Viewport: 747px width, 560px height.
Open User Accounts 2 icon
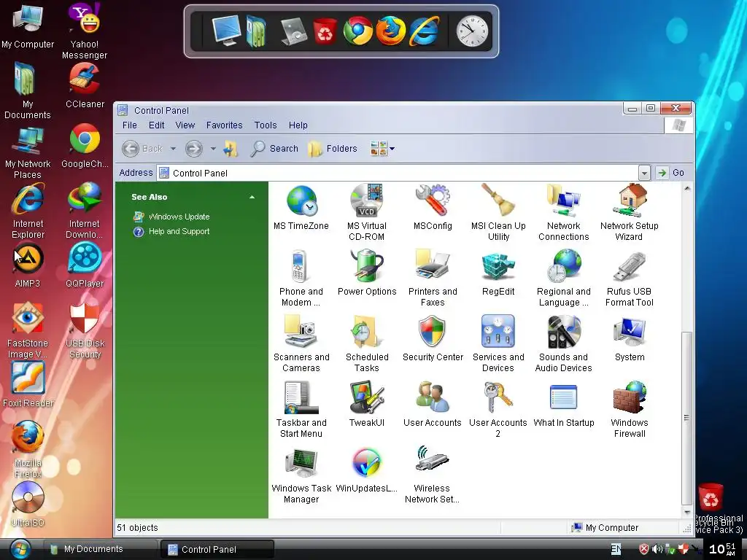coord(498,410)
